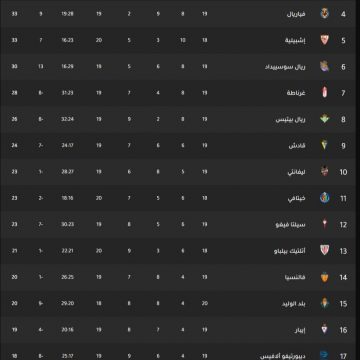Click the Real Sociedad club crest
Screen dimensions: 360x360
click(324, 66)
